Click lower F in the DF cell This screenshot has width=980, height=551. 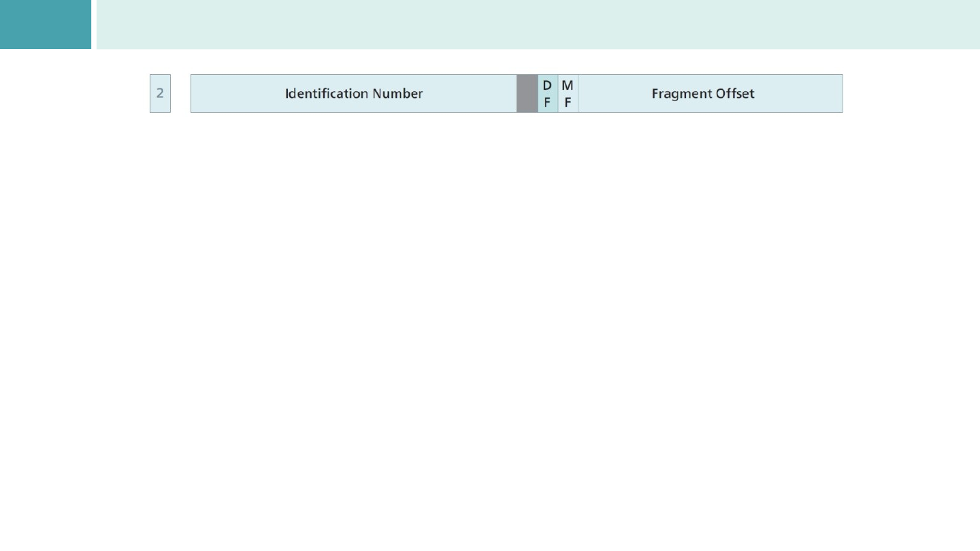(547, 103)
